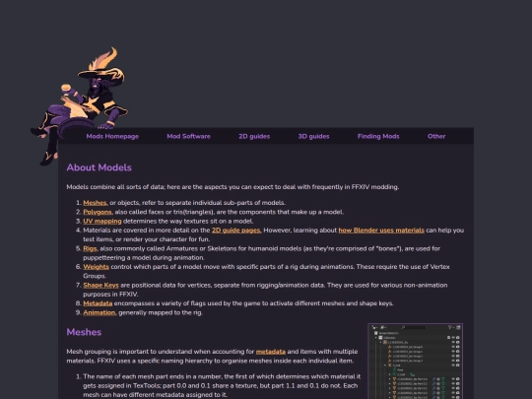The width and height of the screenshot is (532, 399).
Task: Open the Other nav item
Action: 436,136
